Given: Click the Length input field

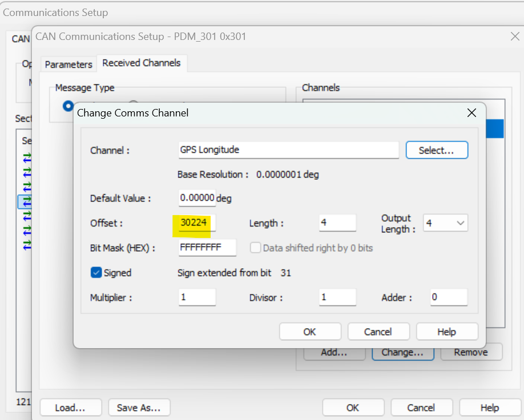Looking at the screenshot, I should tap(337, 223).
